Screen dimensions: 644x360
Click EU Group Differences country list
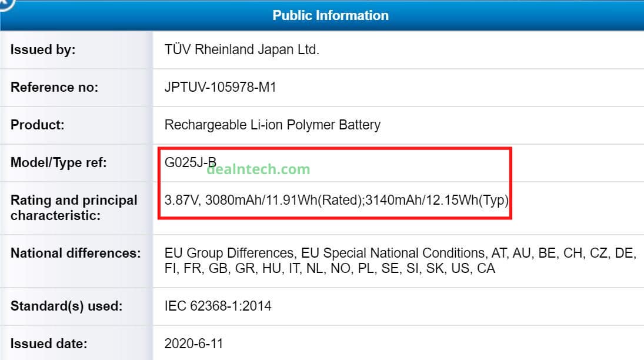pyautogui.click(x=401, y=261)
